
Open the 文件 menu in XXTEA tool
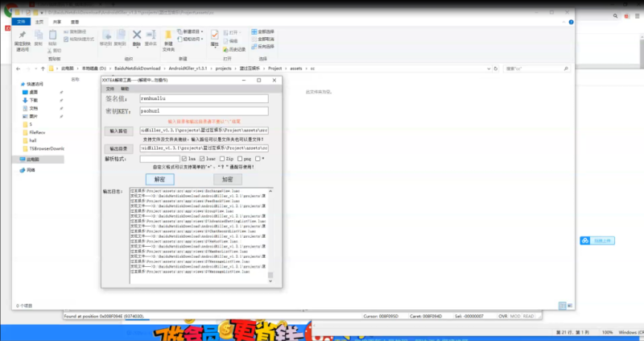[x=109, y=88]
